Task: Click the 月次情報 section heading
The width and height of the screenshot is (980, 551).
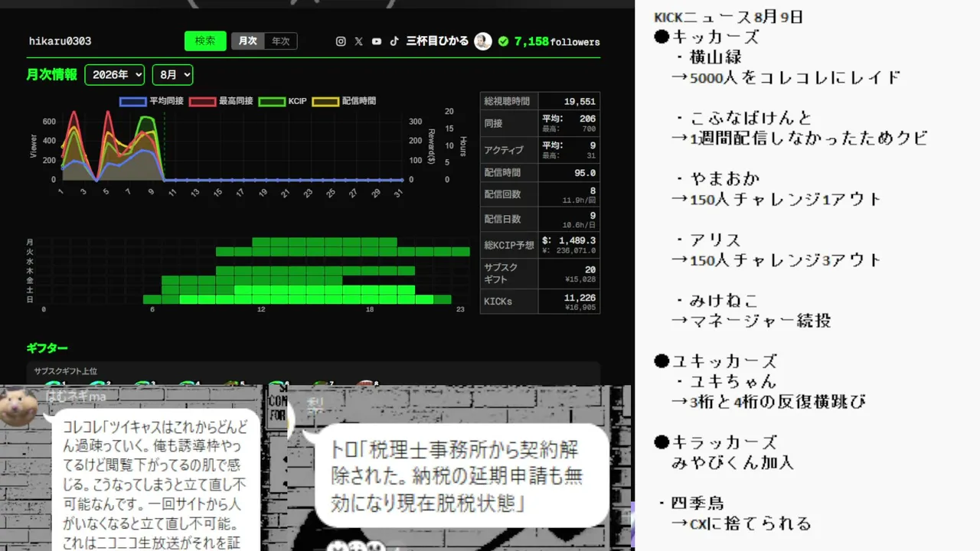Action: tap(51, 74)
